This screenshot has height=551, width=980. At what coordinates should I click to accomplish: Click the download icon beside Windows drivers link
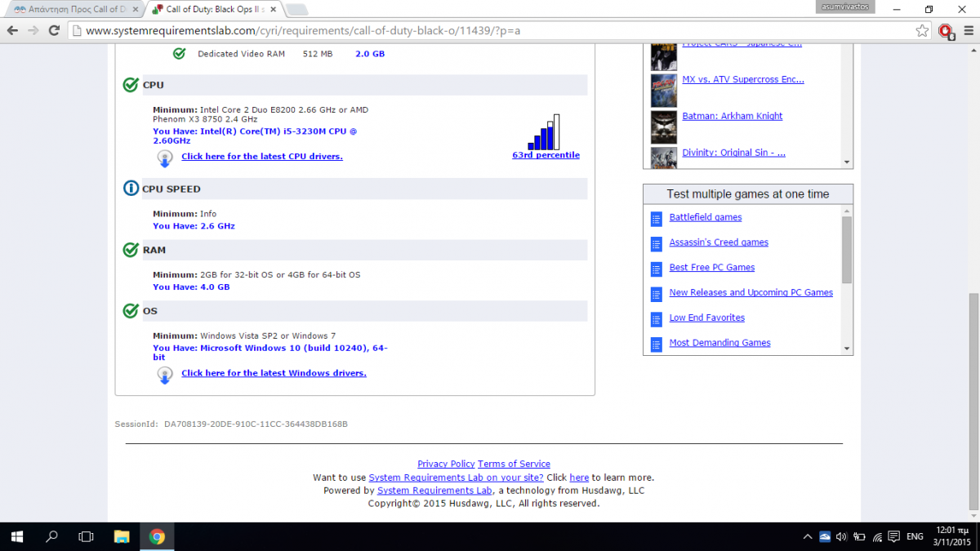(164, 375)
